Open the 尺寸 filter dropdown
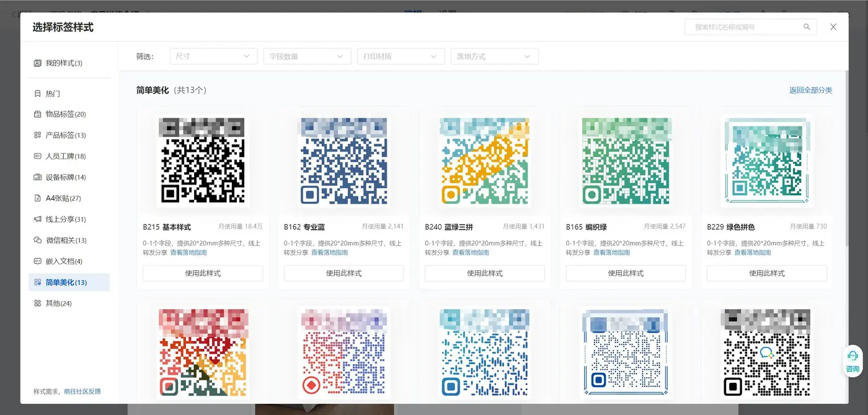The image size is (868, 415). click(x=213, y=56)
